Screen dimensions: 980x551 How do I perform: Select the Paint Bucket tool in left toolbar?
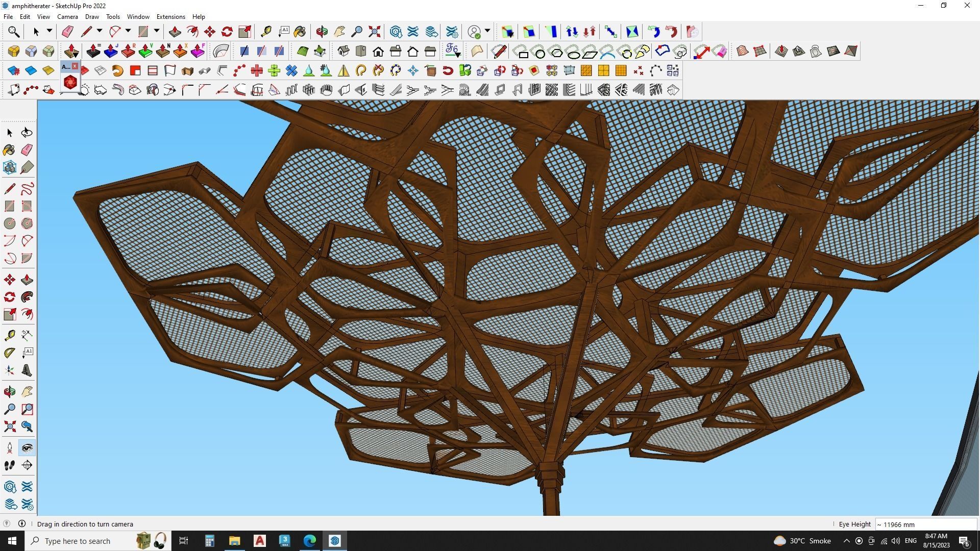click(x=9, y=150)
